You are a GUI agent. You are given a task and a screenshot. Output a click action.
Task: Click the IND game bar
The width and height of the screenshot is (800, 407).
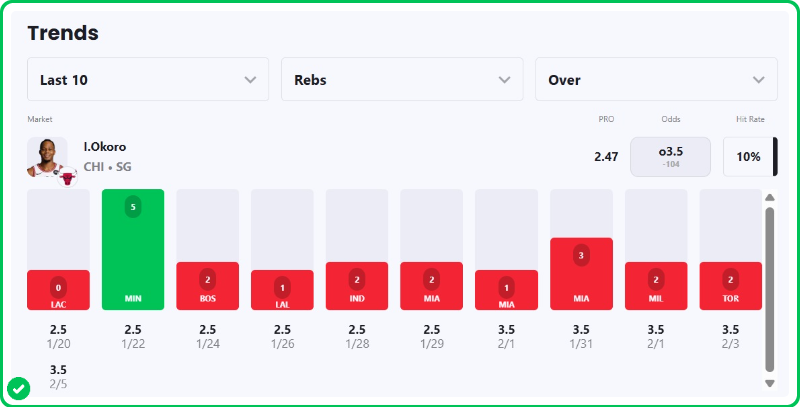(356, 286)
